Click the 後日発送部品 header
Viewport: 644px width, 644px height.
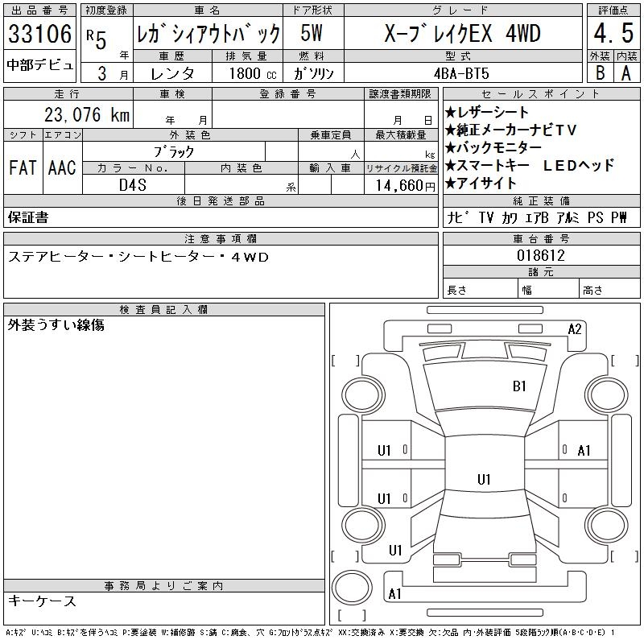click(221, 200)
